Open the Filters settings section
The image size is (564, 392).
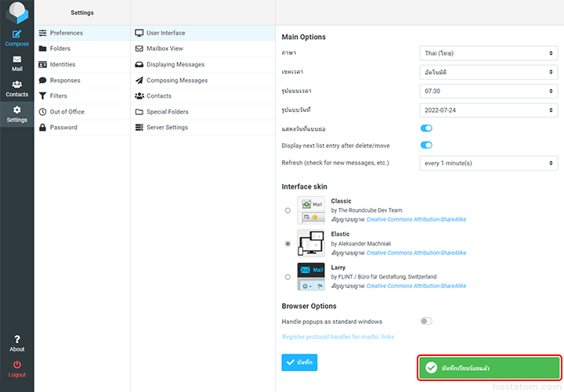point(58,96)
